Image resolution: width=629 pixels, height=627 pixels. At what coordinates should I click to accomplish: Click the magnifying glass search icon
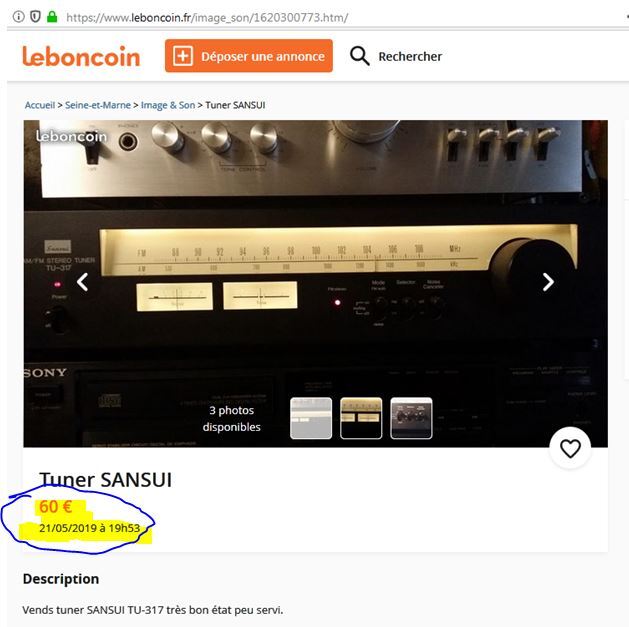pyautogui.click(x=359, y=56)
